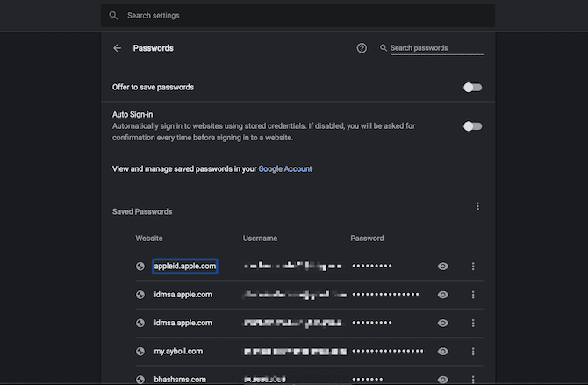This screenshot has width=588, height=385.
Task: Open the appleid.apple.com website link
Action: pyautogui.click(x=184, y=267)
